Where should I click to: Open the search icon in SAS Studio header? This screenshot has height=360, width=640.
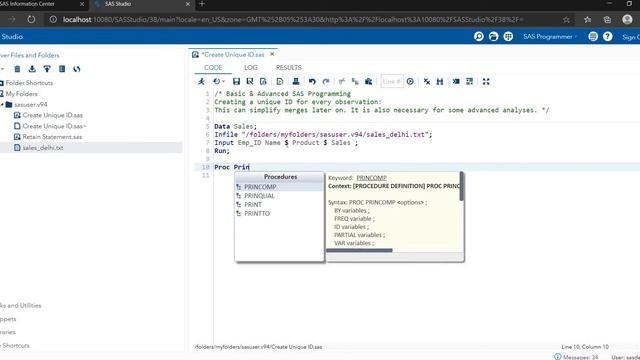(x=479, y=37)
